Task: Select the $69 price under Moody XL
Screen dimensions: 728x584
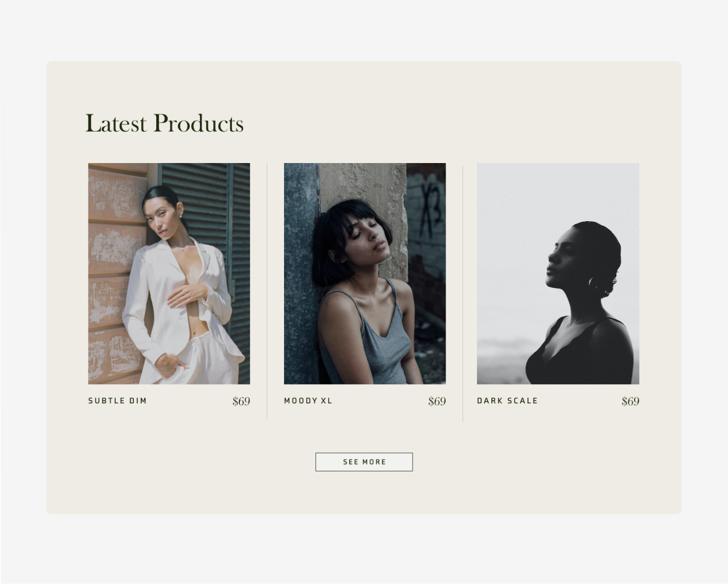Action: coord(437,401)
